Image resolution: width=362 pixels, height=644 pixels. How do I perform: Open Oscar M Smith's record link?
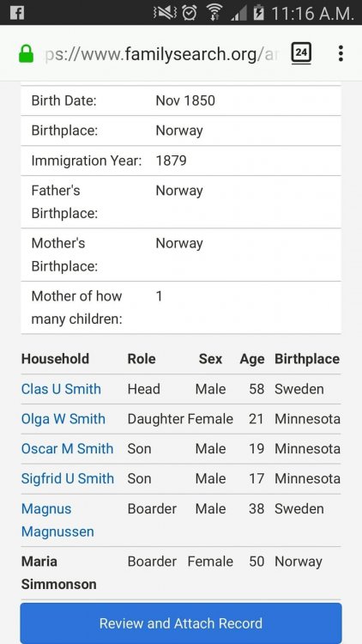[67, 448]
